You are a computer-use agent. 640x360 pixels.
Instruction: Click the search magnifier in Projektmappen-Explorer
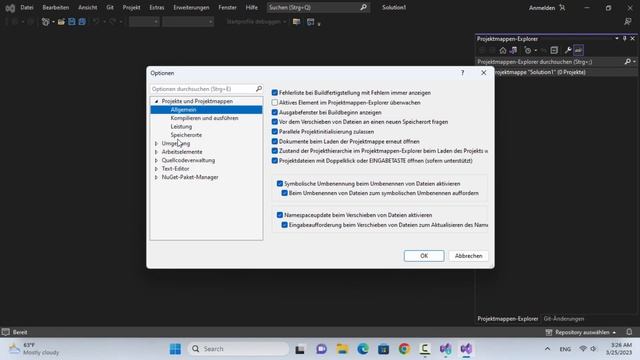[x=627, y=62]
